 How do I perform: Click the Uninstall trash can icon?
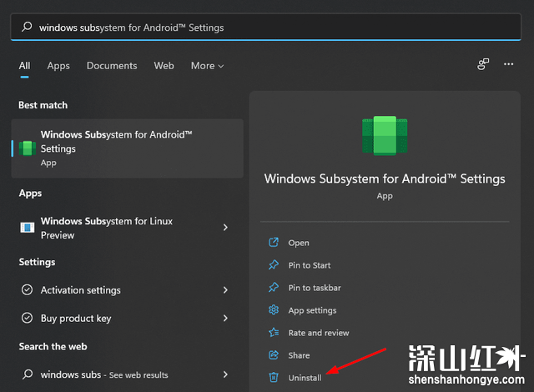(x=274, y=377)
